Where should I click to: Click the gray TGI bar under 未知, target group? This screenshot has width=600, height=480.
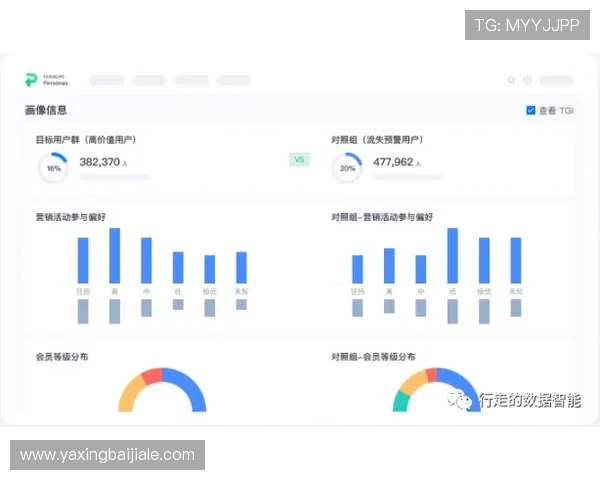pyautogui.click(x=241, y=304)
